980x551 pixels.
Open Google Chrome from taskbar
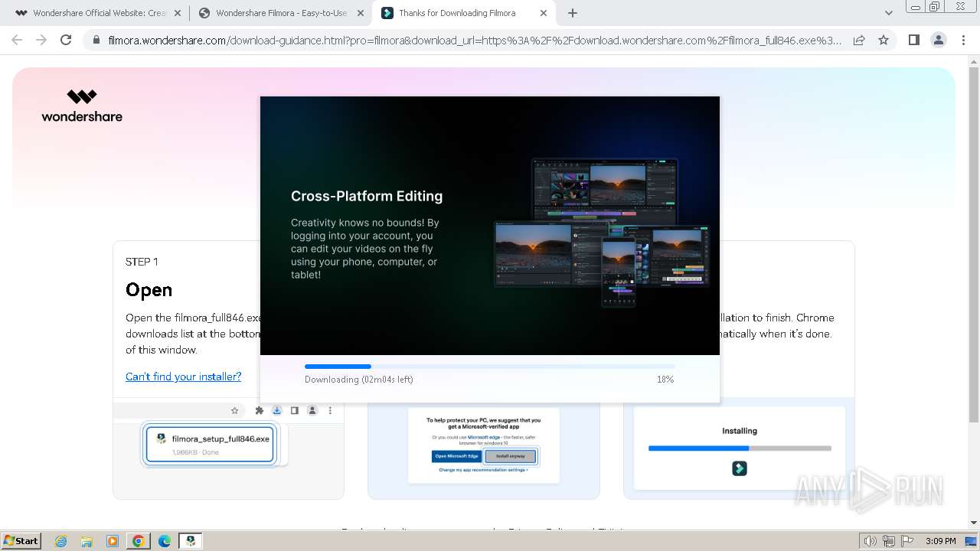[x=139, y=541]
